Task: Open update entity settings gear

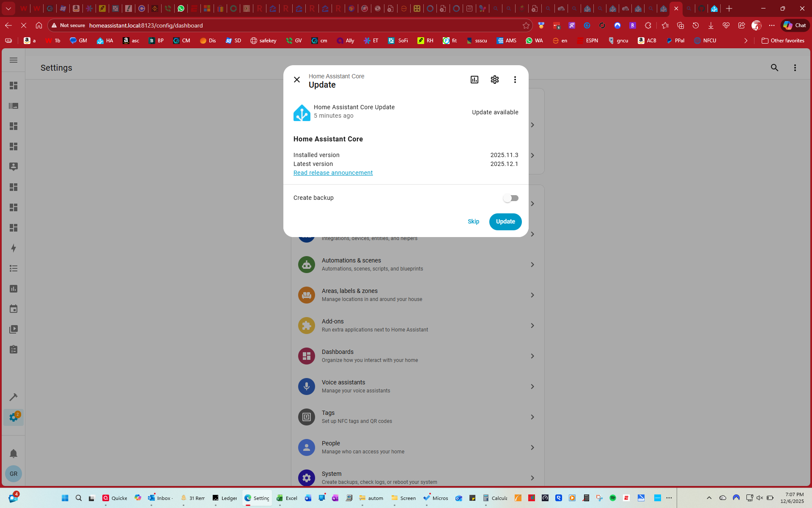Action: (x=495, y=80)
